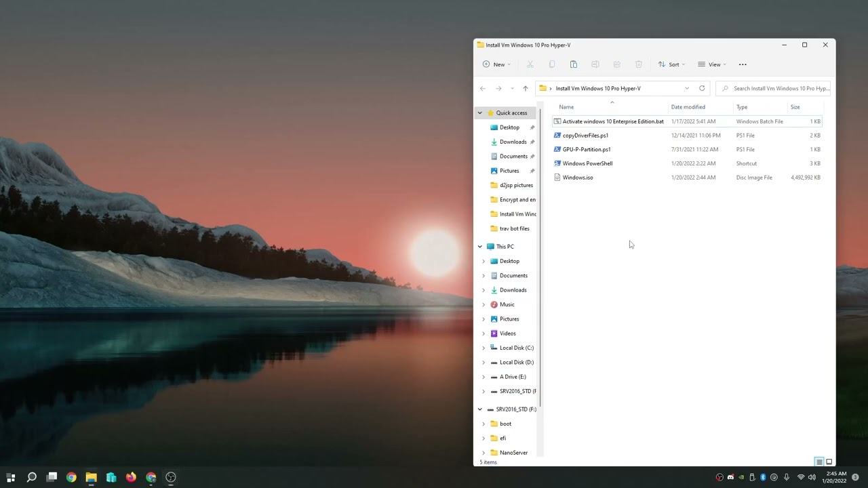
Task: Click the Paste clipboard icon
Action: click(574, 64)
